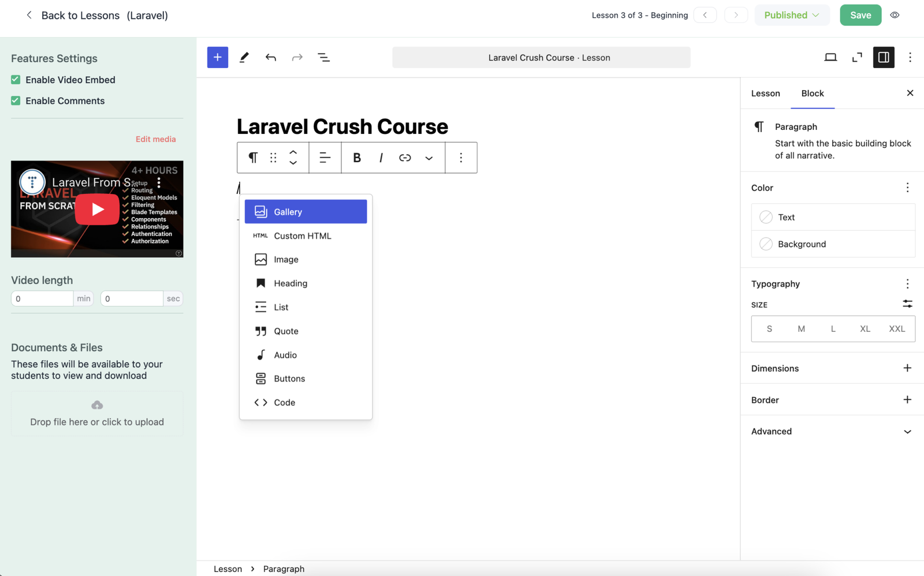Apply italic formatting to paragraph
The height and width of the screenshot is (576, 924).
381,158
